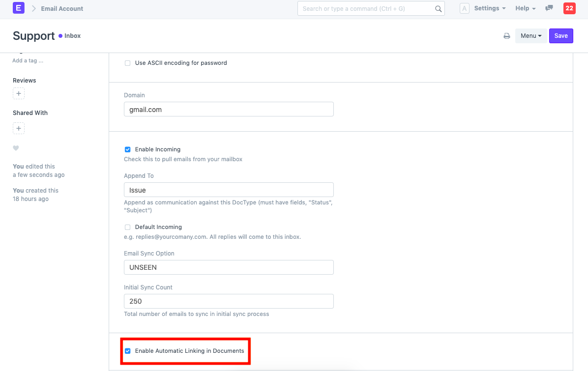Print the document using the printer icon
Image resolution: width=588 pixels, height=371 pixels.
(x=506, y=35)
